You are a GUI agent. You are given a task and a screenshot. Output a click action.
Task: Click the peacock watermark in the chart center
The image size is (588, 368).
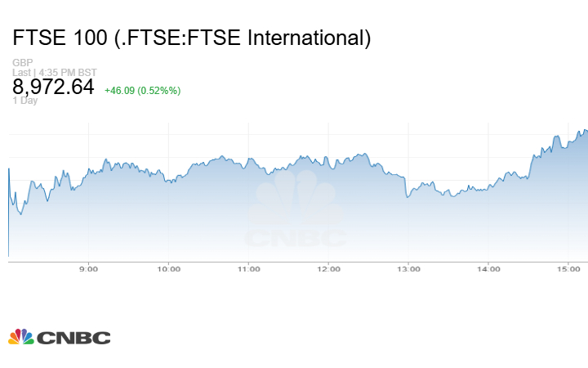coord(296,198)
